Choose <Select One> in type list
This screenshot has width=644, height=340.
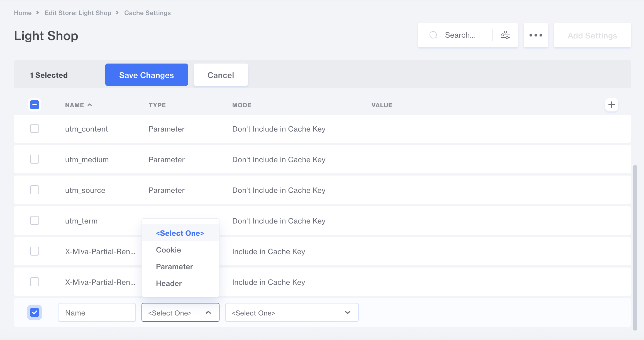(x=180, y=233)
